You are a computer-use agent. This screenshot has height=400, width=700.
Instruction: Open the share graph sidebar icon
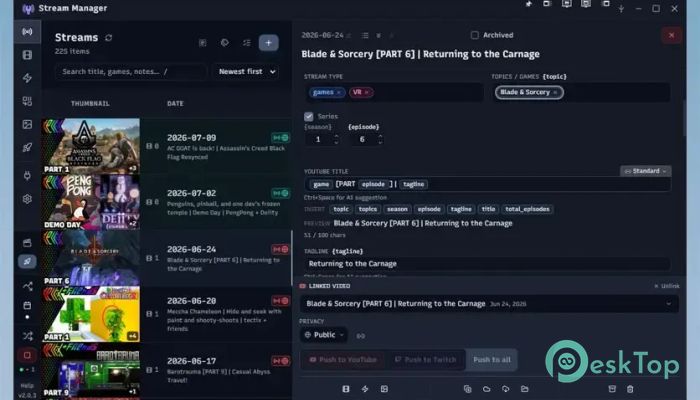coord(27,286)
